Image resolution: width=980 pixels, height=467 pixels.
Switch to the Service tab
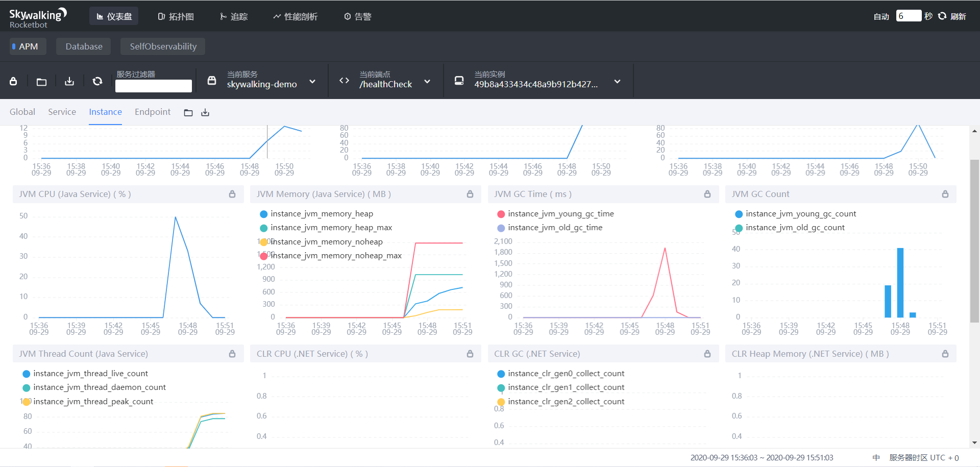tap(62, 112)
